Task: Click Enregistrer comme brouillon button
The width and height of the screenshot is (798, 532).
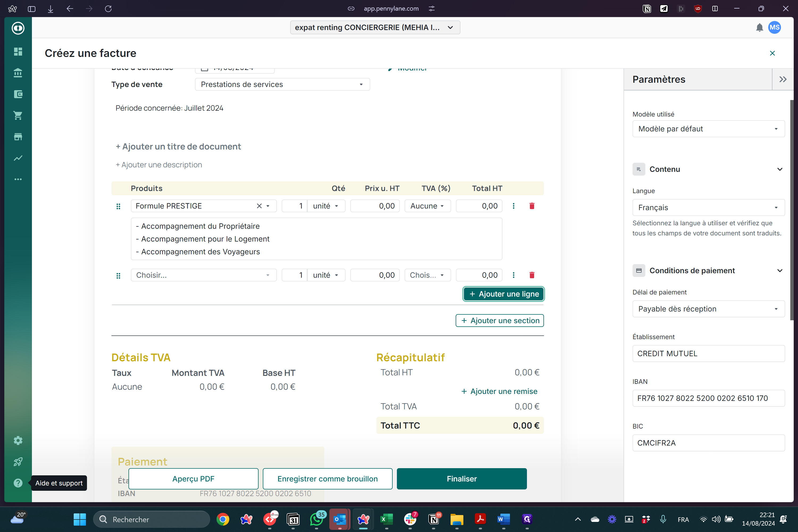Action: [x=327, y=479]
